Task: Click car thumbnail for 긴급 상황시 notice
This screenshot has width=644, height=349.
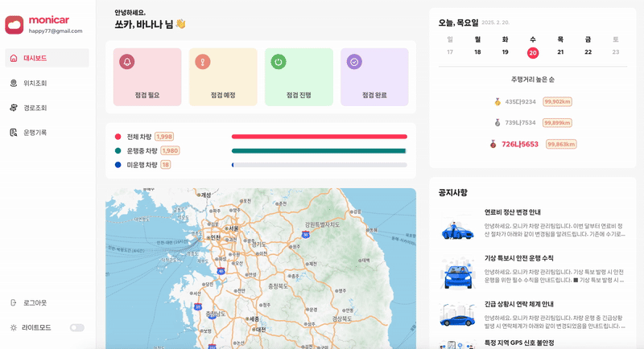Action: [457, 316]
